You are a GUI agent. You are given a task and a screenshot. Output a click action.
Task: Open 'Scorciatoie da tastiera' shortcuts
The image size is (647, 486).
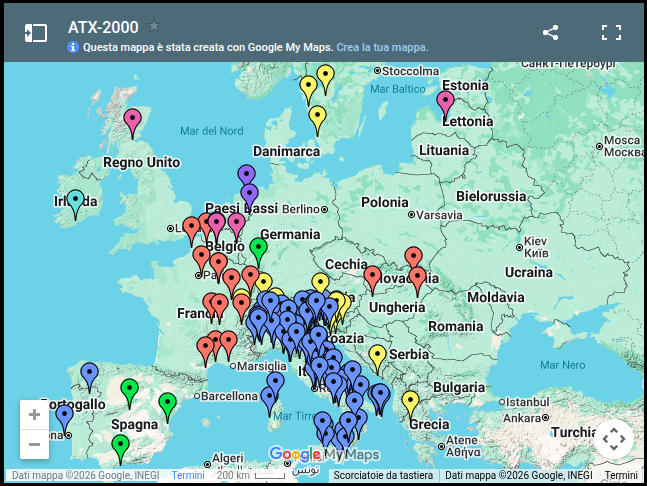[x=383, y=476]
